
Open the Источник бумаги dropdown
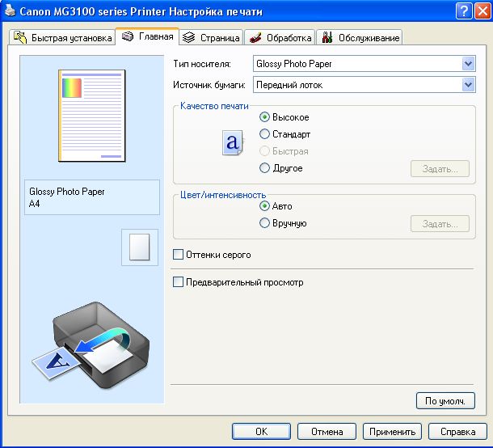pos(364,85)
